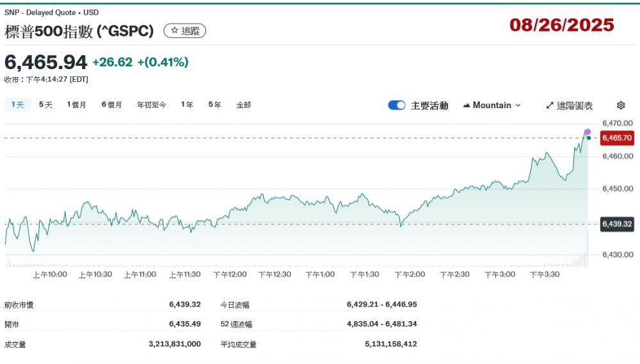The width and height of the screenshot is (640, 364).
Task: Switch chart to 1年 range
Action: click(x=187, y=105)
